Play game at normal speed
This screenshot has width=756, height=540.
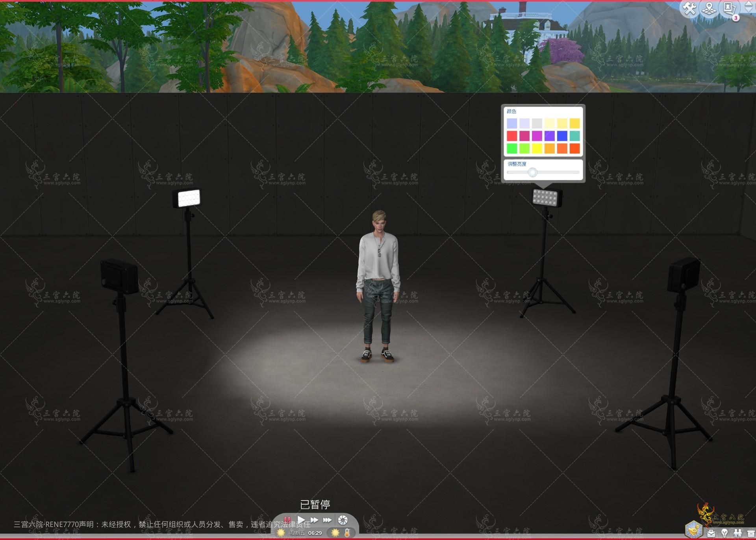coord(301,520)
